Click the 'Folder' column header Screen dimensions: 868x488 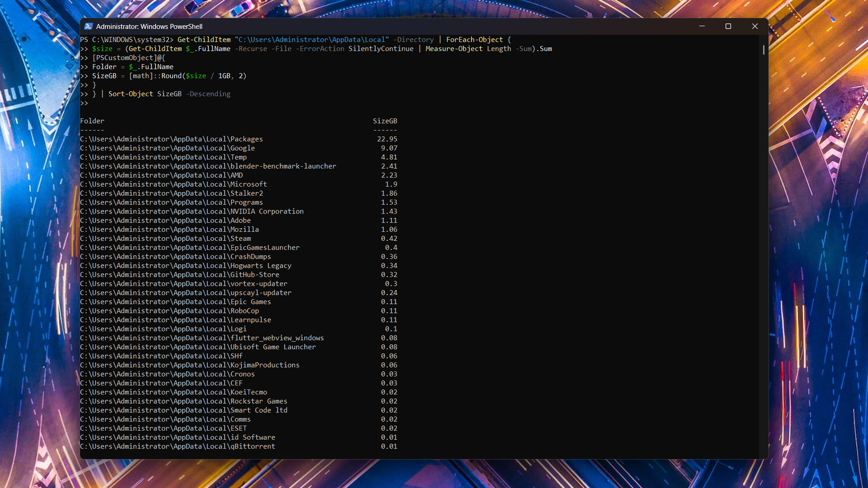pyautogui.click(x=92, y=121)
